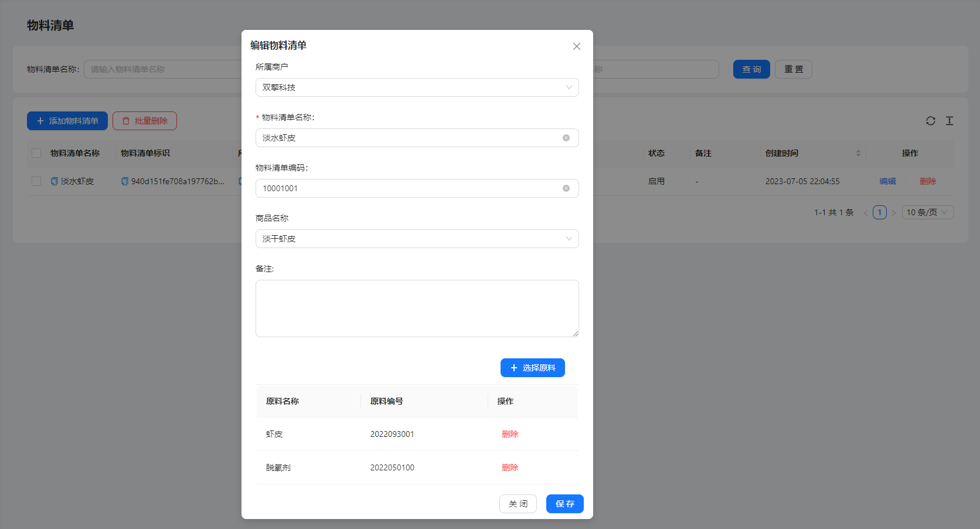
Task: Click the refresh table icon
Action: [x=931, y=121]
